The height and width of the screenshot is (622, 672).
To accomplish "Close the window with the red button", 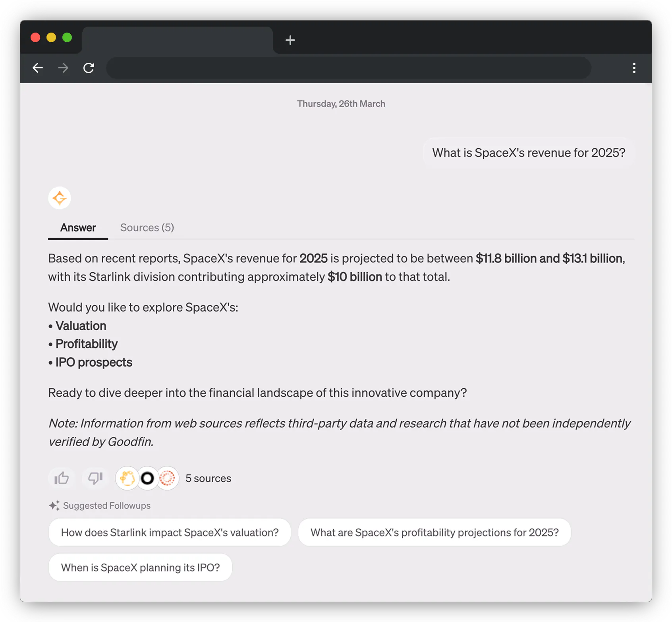I will coord(35,37).
